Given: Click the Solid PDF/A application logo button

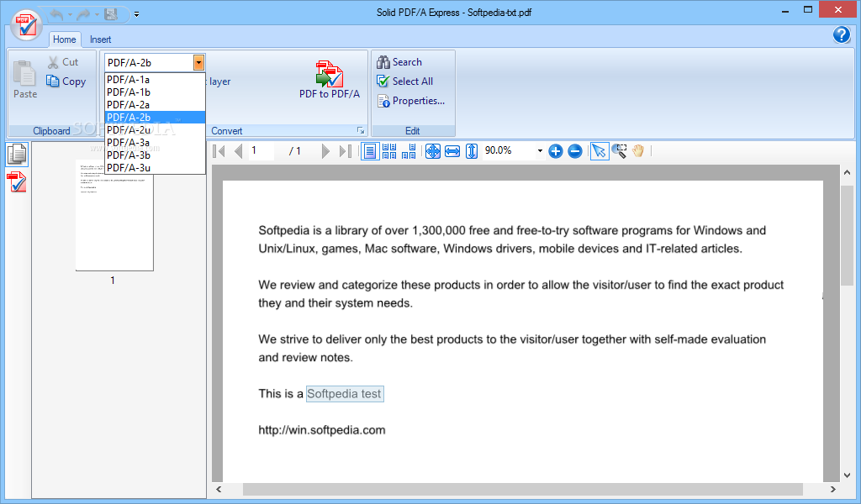Looking at the screenshot, I should pos(26,25).
